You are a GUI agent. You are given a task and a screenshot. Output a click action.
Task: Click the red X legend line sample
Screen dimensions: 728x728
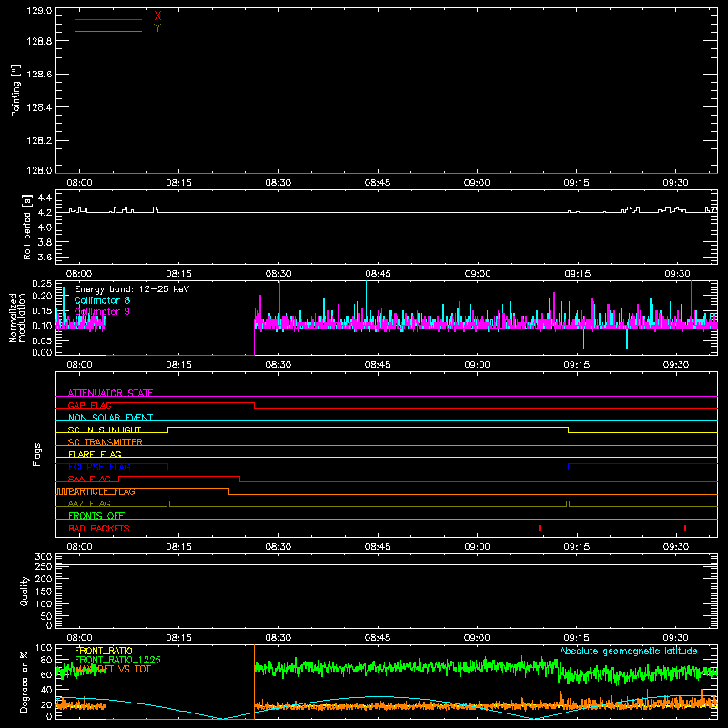(108, 19)
